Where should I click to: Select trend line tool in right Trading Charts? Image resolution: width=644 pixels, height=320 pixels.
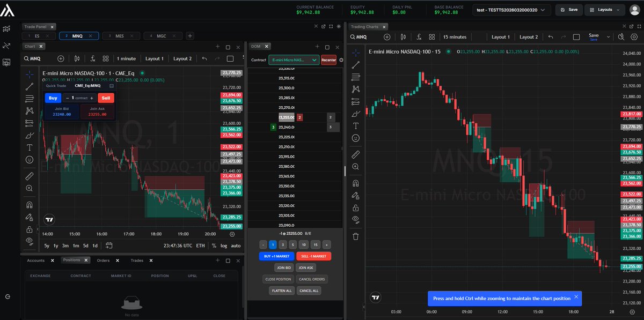pyautogui.click(x=355, y=64)
